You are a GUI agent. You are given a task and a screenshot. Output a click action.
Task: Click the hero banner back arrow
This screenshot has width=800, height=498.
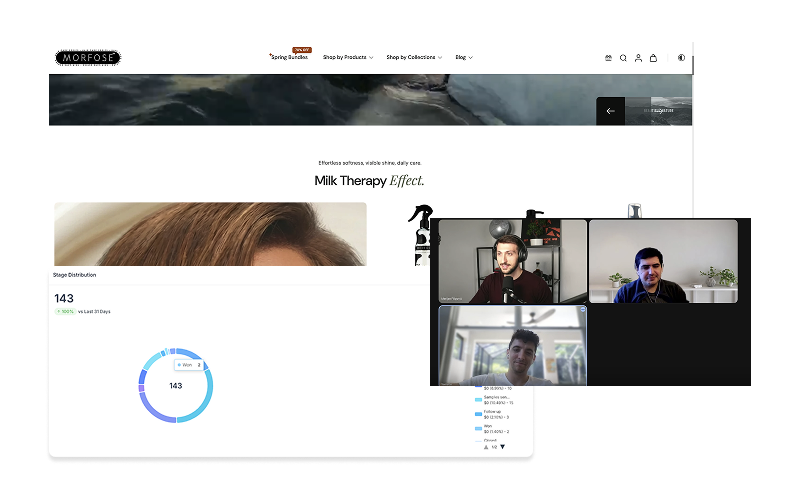coord(610,111)
